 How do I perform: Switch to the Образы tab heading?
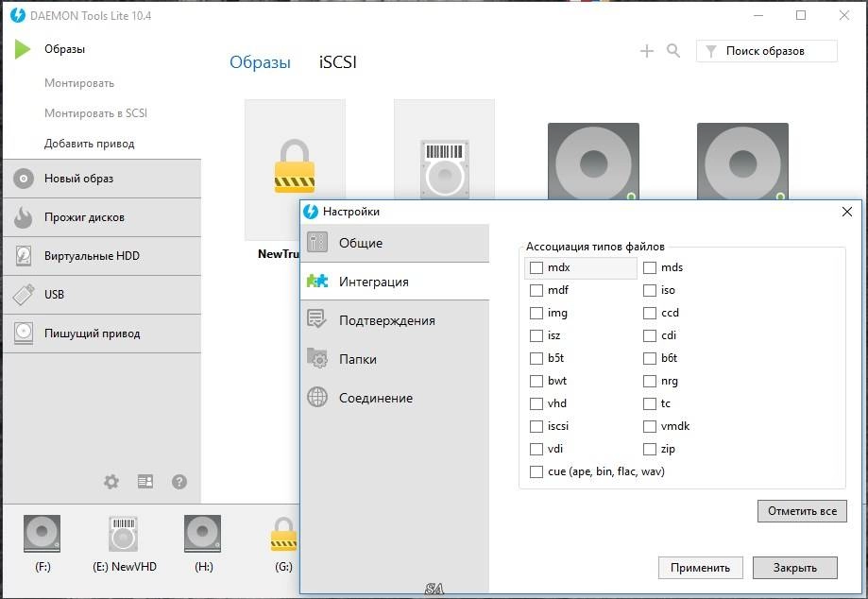(260, 62)
